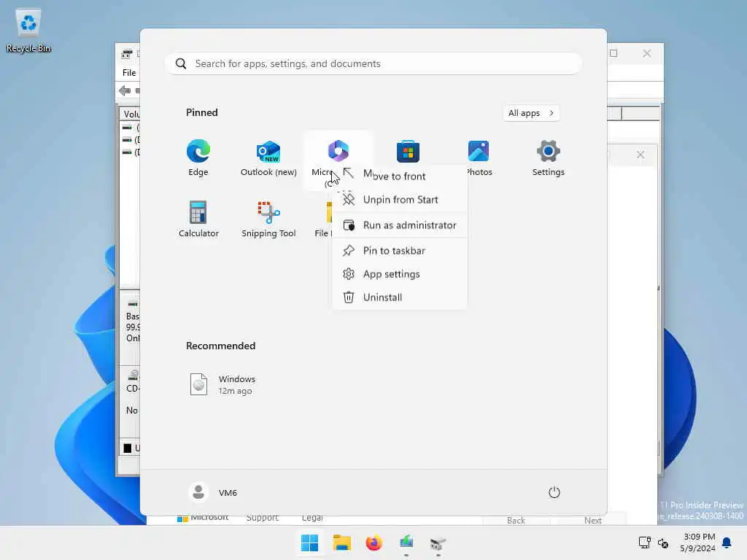Viewport: 747px width, 560px height.
Task: Click the Next button in the background setup window
Action: 592,520
